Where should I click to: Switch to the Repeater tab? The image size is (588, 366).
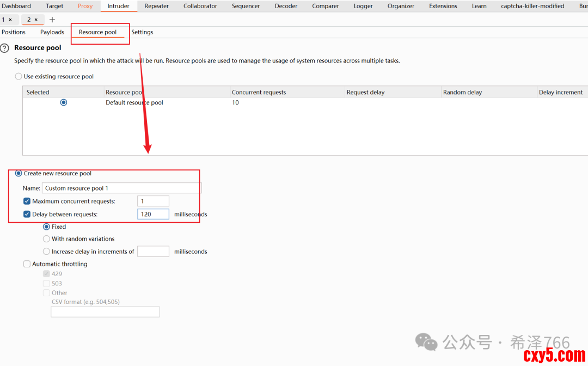[x=156, y=6]
